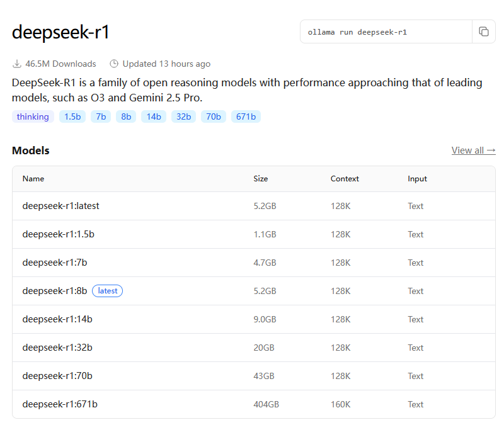The width and height of the screenshot is (504, 425).
Task: Open the deepseek-r1:1.5b model
Action: click(x=58, y=234)
